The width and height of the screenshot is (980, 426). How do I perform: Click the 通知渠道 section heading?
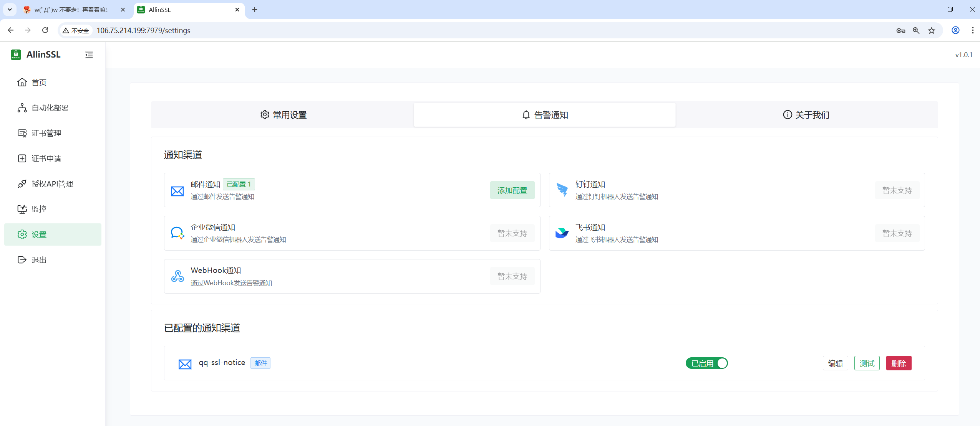(x=183, y=155)
